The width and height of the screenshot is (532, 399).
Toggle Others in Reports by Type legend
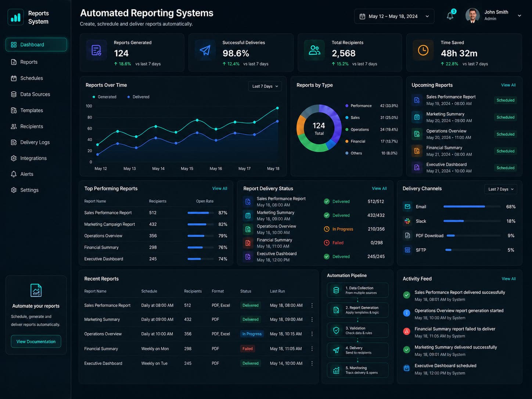coord(354,153)
